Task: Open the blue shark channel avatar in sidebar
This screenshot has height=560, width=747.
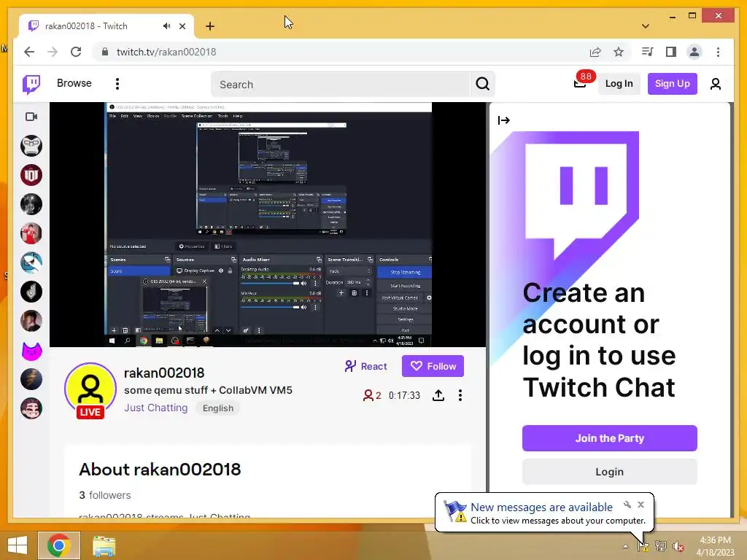Action: (x=31, y=262)
